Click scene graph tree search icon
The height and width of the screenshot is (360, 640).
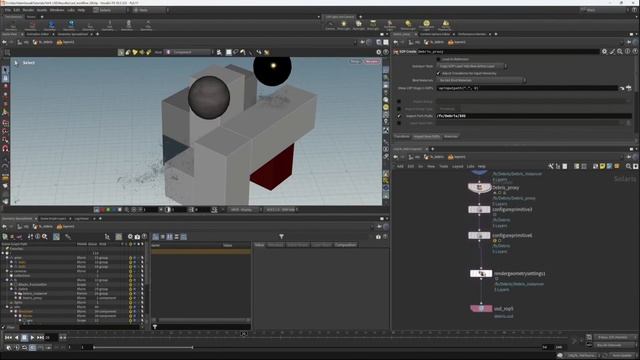[45, 237]
